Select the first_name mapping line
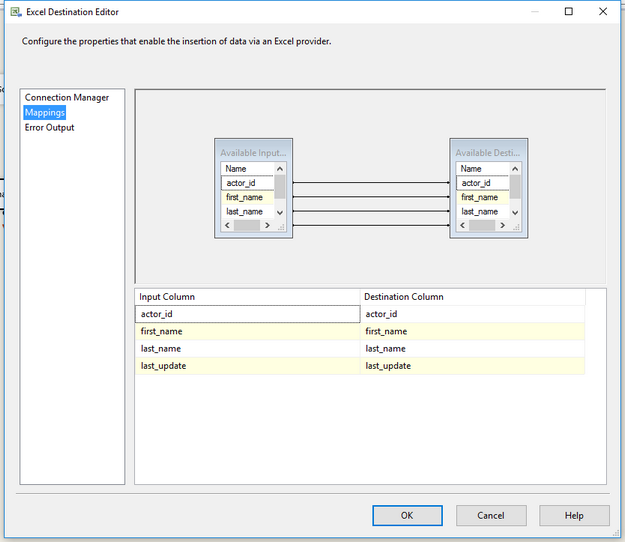 pos(371,197)
